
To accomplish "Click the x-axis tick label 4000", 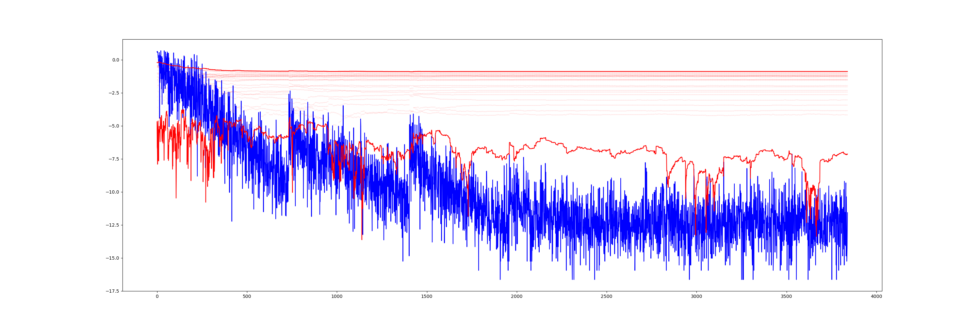I will [x=876, y=297].
